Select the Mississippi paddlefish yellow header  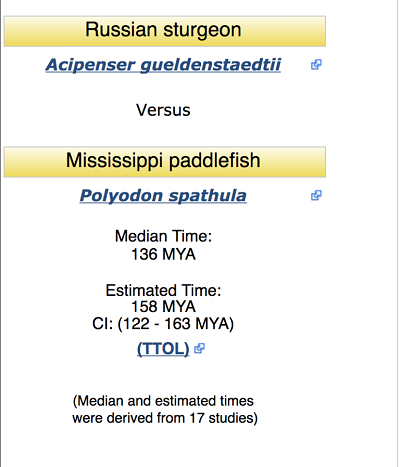pyautogui.click(x=165, y=162)
